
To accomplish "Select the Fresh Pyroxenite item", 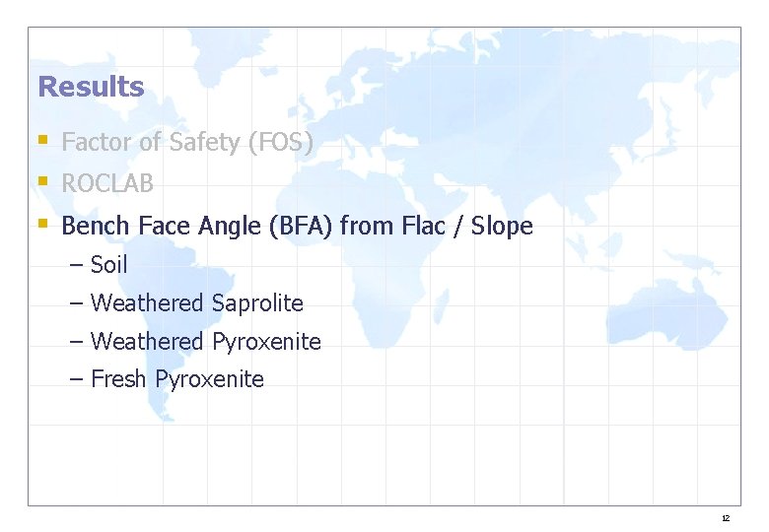I will [177, 379].
